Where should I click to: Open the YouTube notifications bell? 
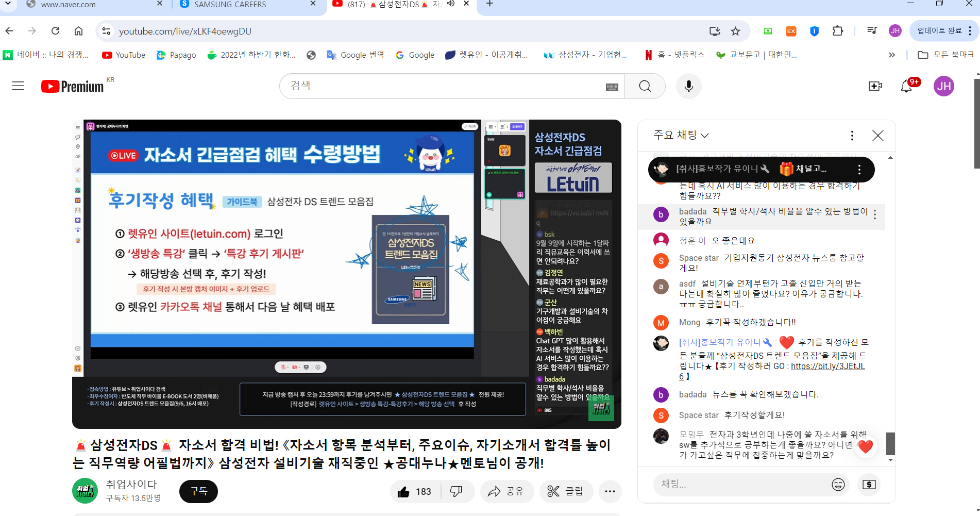pos(906,86)
